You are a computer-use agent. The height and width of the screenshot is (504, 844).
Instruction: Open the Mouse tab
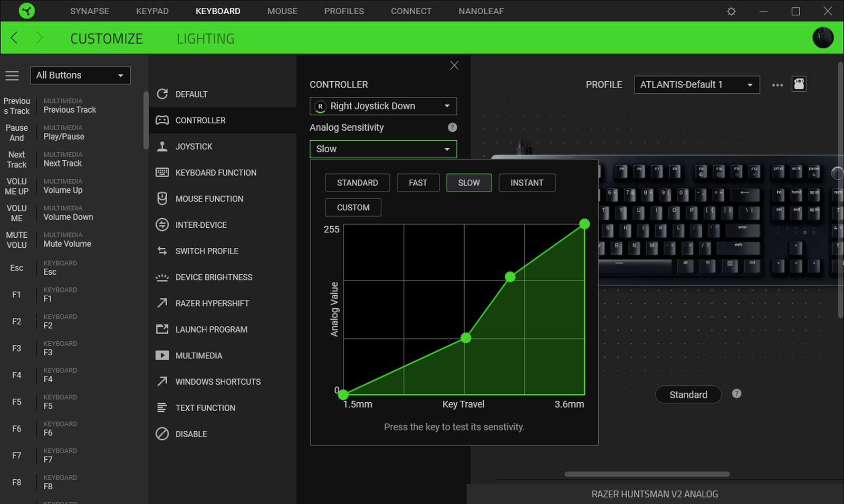pos(282,11)
